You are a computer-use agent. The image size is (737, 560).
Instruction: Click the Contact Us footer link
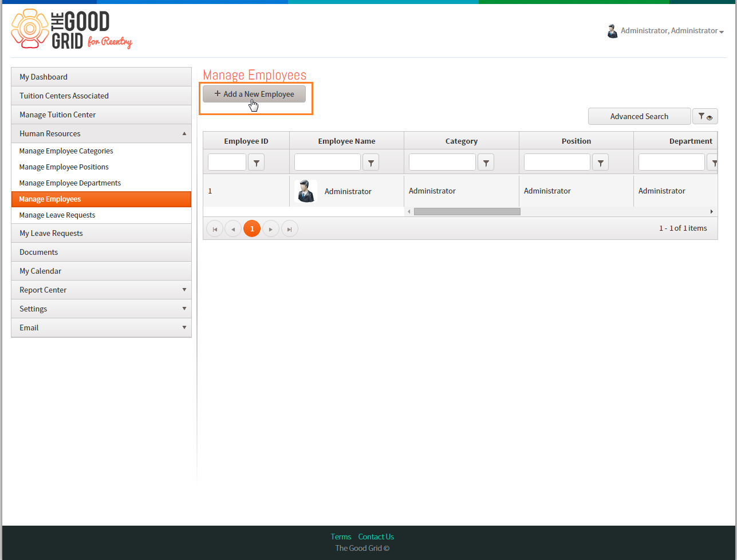[376, 537]
